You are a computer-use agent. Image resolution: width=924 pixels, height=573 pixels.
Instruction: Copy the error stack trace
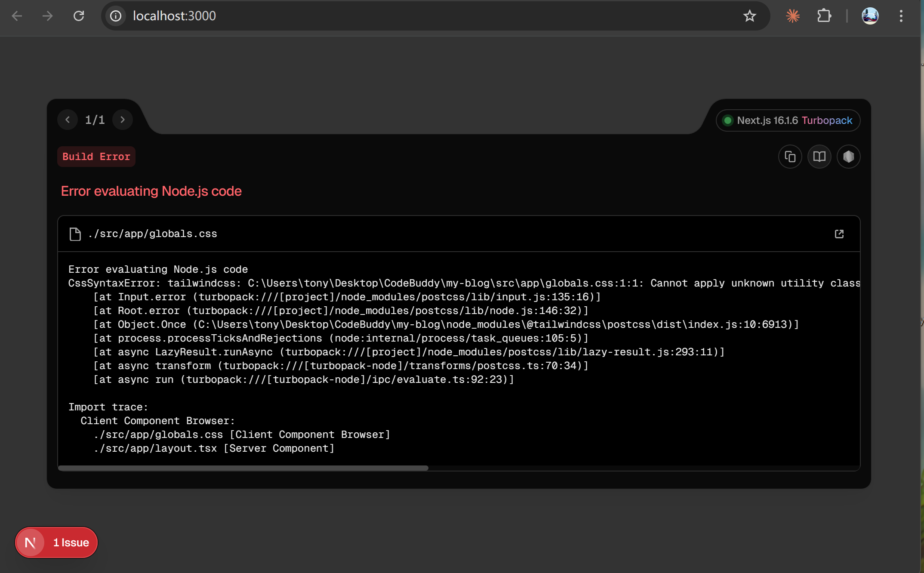[790, 157]
